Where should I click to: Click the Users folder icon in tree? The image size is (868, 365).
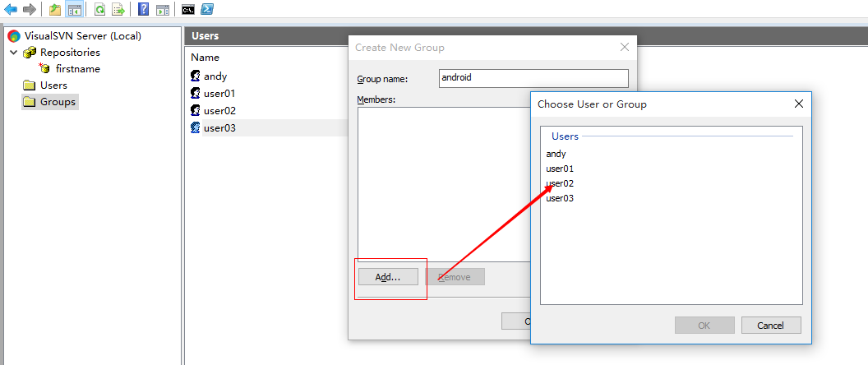(x=29, y=85)
